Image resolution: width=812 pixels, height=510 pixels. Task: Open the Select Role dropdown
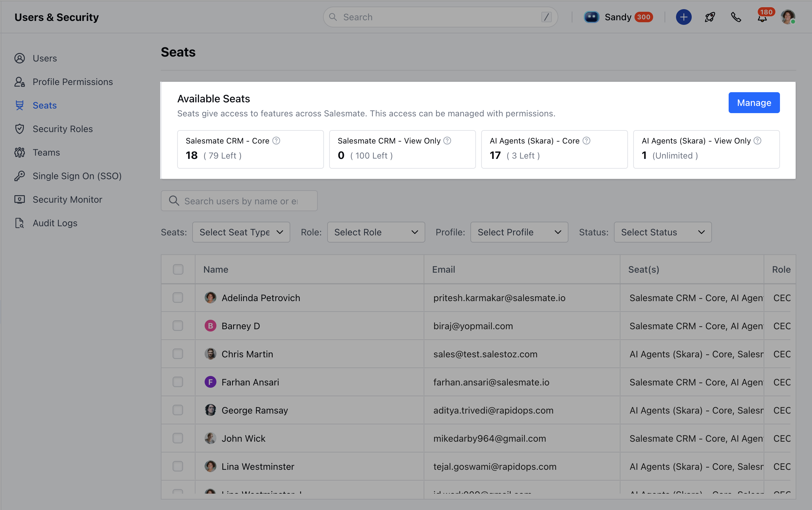376,232
